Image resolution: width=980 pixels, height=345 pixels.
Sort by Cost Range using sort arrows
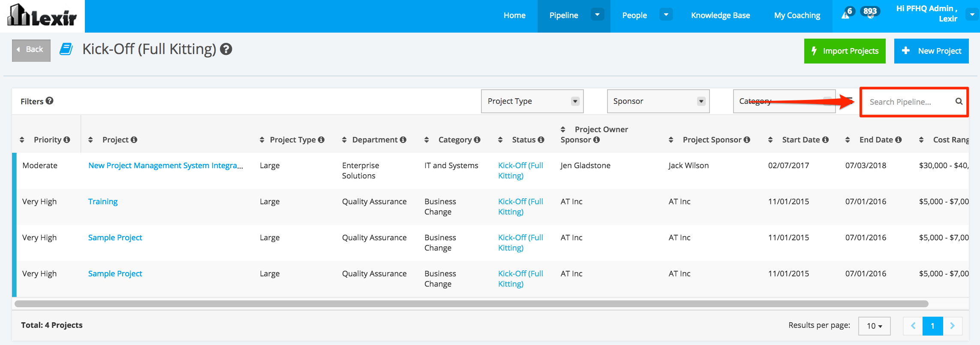(921, 140)
